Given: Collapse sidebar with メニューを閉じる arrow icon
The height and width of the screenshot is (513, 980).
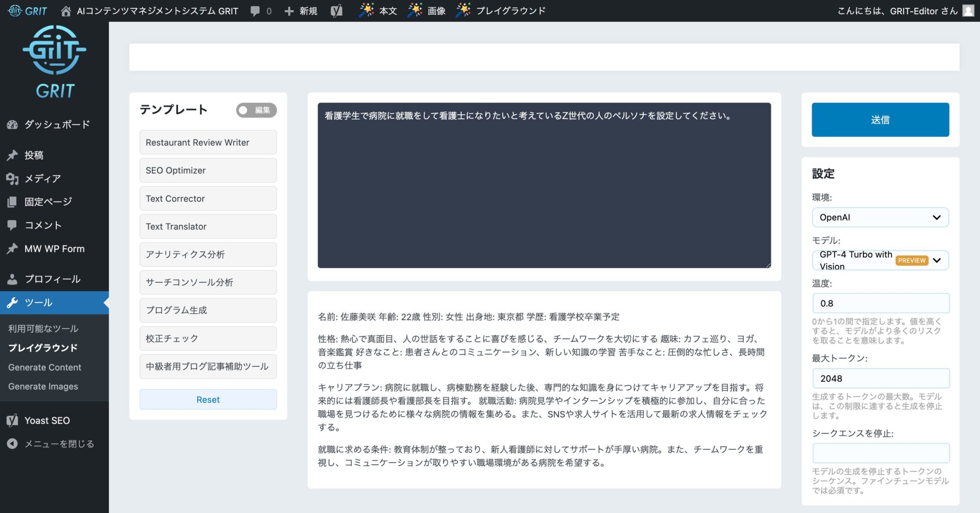Looking at the screenshot, I should (12, 444).
